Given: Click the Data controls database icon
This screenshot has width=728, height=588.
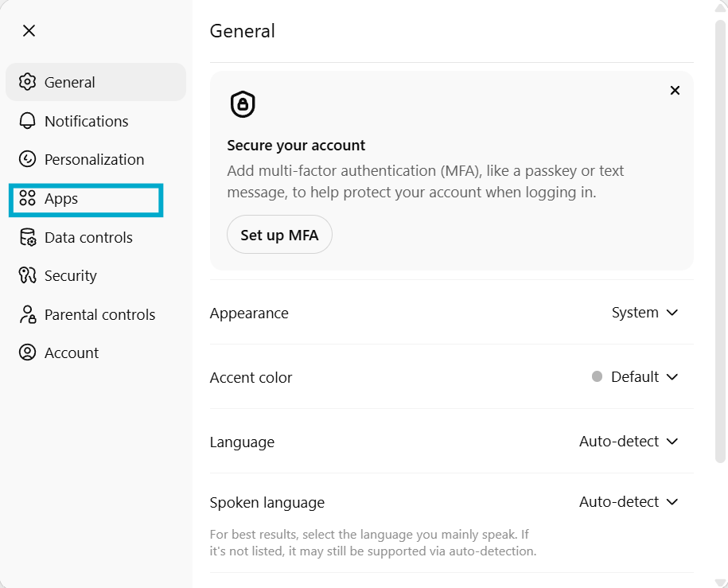Looking at the screenshot, I should 28,237.
